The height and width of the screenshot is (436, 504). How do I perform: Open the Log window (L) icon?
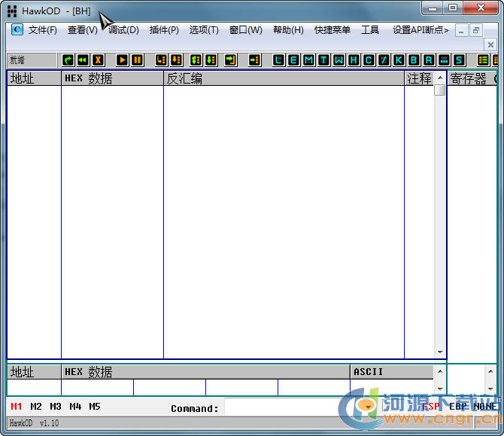click(x=279, y=60)
